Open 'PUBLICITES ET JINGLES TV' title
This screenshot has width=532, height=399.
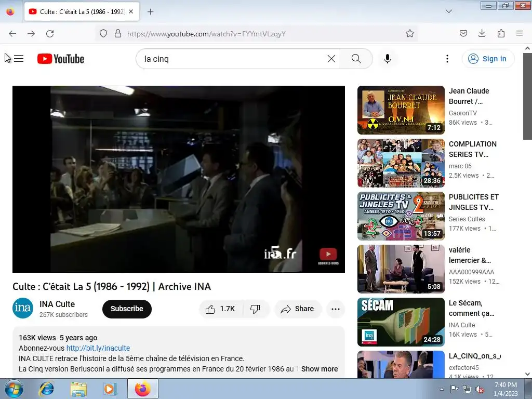coord(474,202)
